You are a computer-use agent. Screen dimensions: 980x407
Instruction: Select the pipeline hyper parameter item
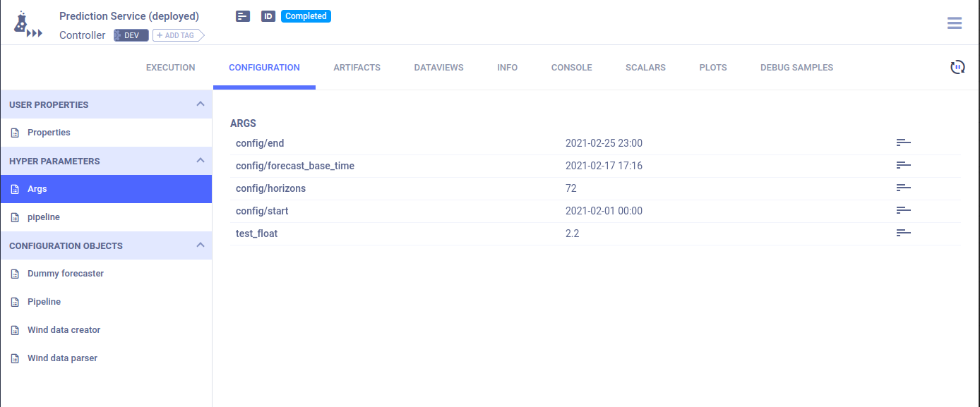coord(43,217)
